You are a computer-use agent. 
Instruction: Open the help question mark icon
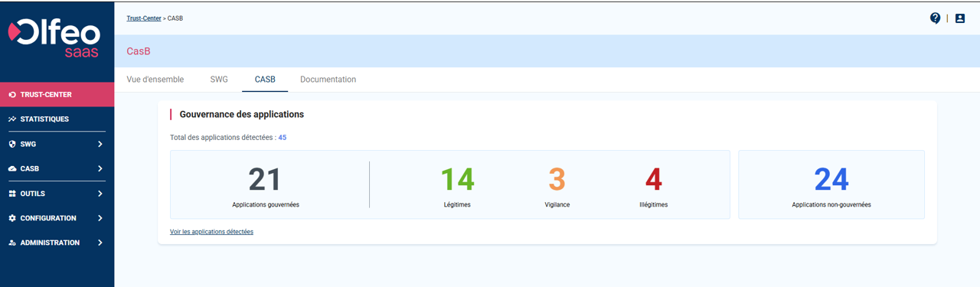point(935,18)
